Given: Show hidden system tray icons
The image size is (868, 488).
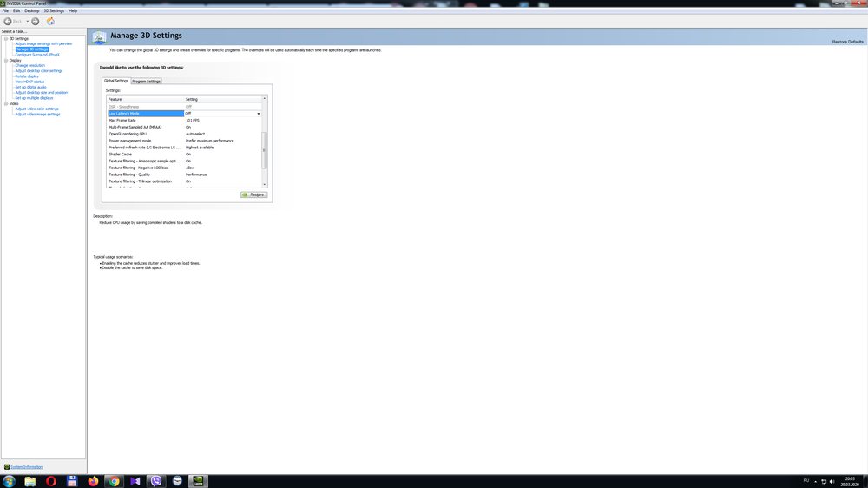Looking at the screenshot, I should click(x=815, y=481).
